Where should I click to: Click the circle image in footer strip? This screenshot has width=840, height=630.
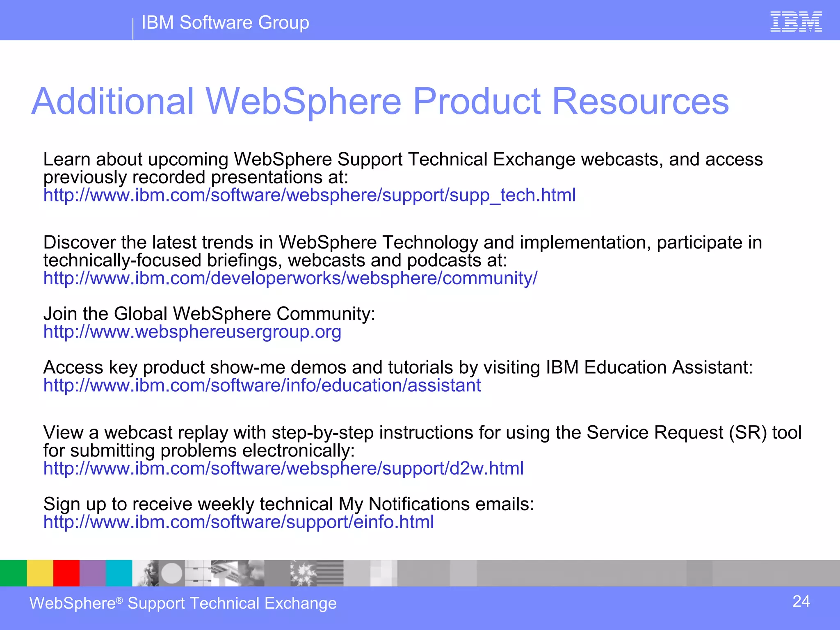tap(171, 573)
